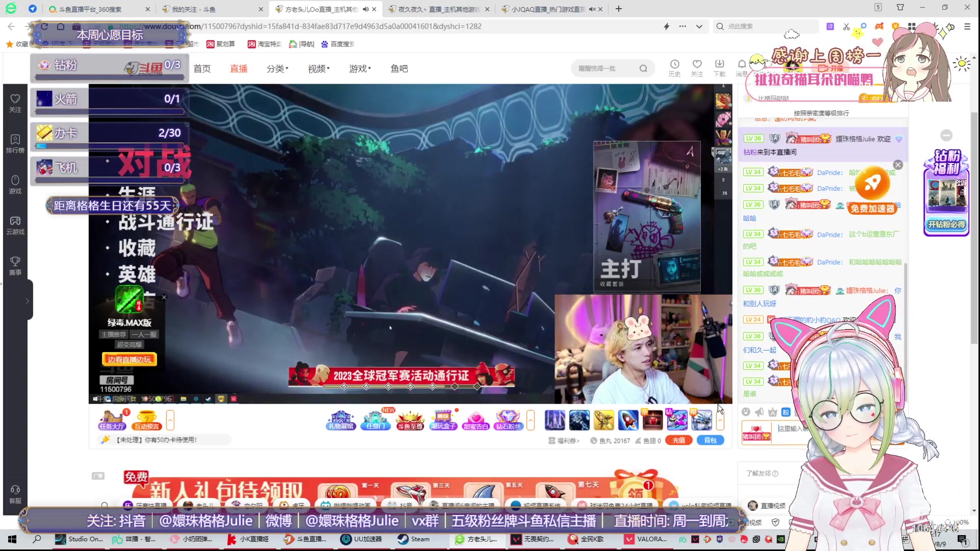Open 关注 followed streamers heart icon in header

pyautogui.click(x=697, y=67)
